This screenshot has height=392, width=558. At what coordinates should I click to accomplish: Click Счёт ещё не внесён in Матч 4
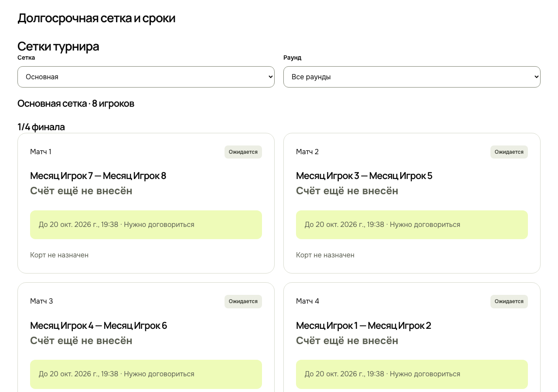[347, 341]
